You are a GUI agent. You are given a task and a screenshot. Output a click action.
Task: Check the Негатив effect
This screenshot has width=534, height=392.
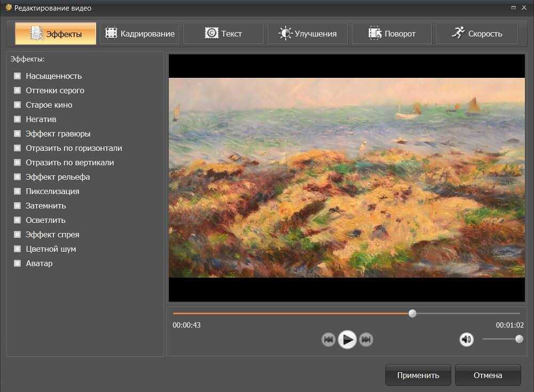(18, 119)
